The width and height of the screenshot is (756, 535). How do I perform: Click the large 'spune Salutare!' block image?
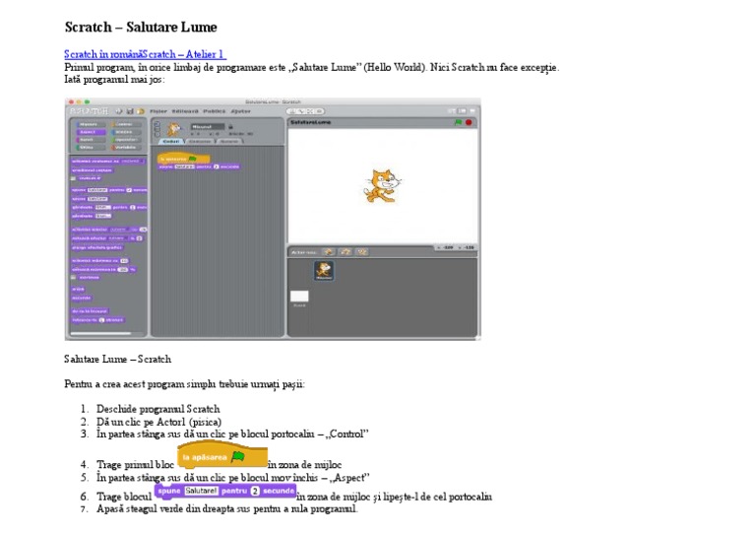[x=225, y=492]
